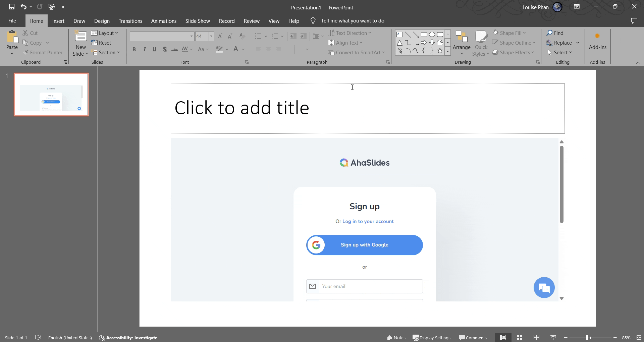This screenshot has height=342, width=644.
Task: Toggle Italic formatting
Action: click(144, 50)
